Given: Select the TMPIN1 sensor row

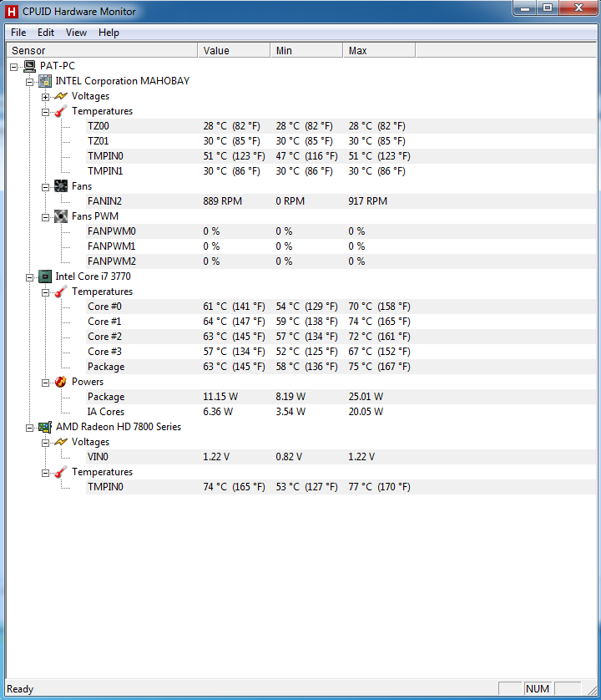Looking at the screenshot, I should (341, 171).
